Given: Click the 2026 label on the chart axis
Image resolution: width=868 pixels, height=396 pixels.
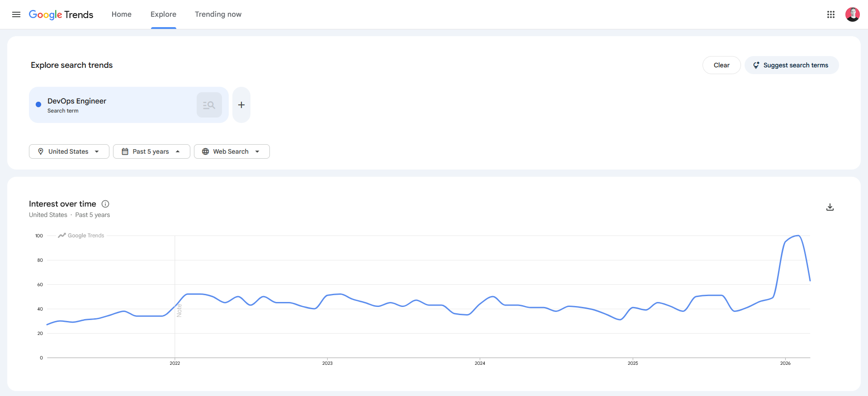Looking at the screenshot, I should click(x=785, y=363).
